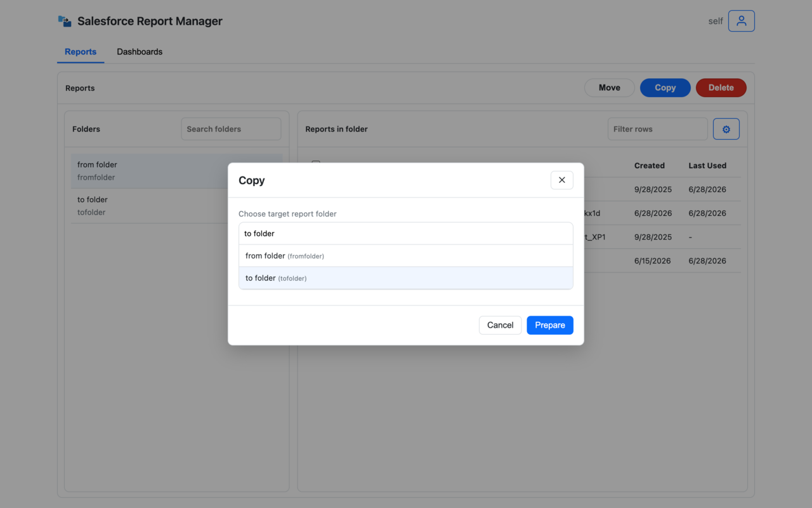Click the 'Reports in folder' heading

(336, 129)
